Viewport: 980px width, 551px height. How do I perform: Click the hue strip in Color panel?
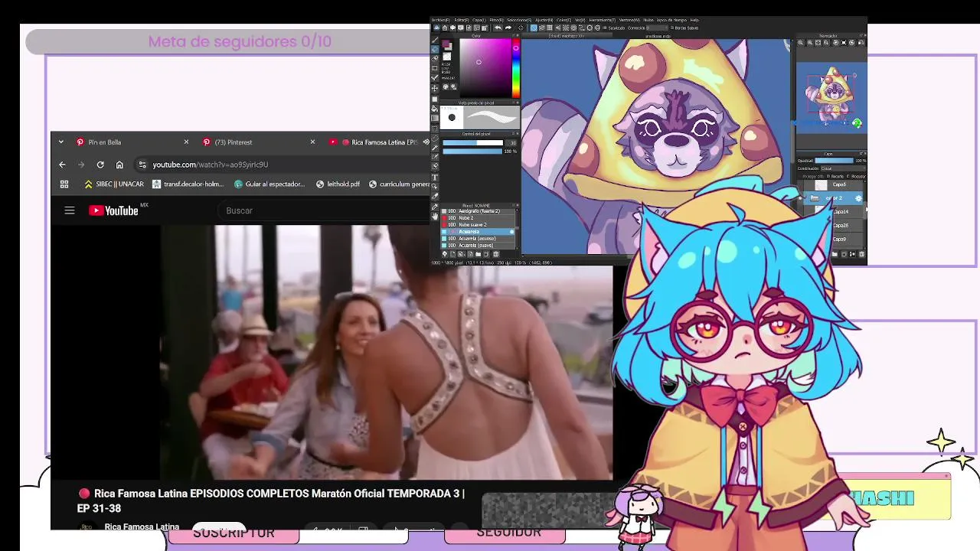(x=516, y=68)
